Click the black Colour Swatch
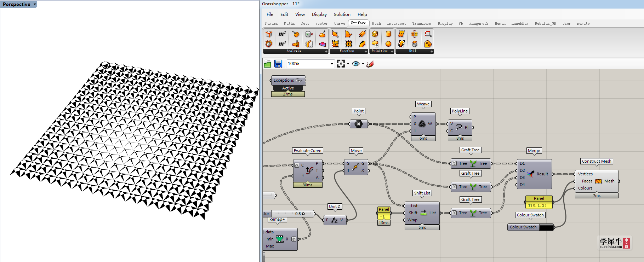The height and width of the screenshot is (262, 644). point(546,227)
